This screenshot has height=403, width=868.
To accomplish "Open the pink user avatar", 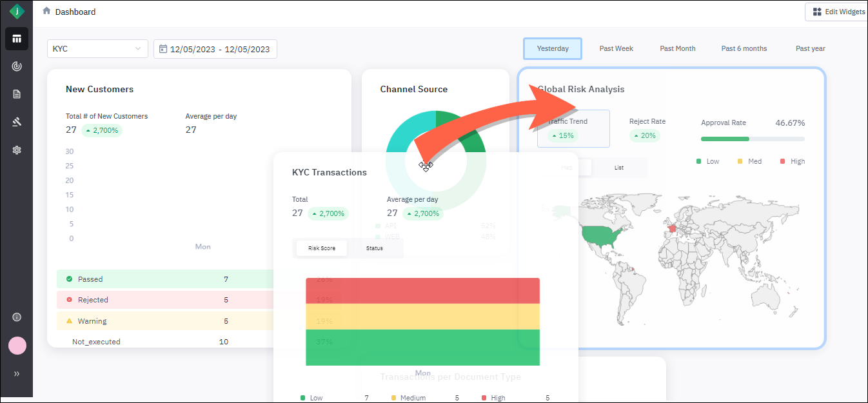I will click(x=17, y=346).
